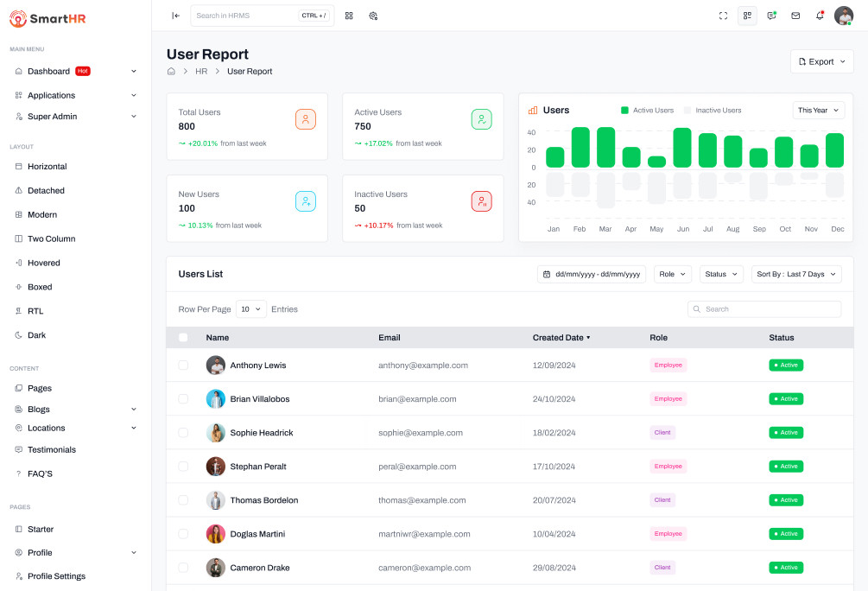The height and width of the screenshot is (591, 868).
Task: Click the settings gear icon in header
Action: (x=373, y=16)
